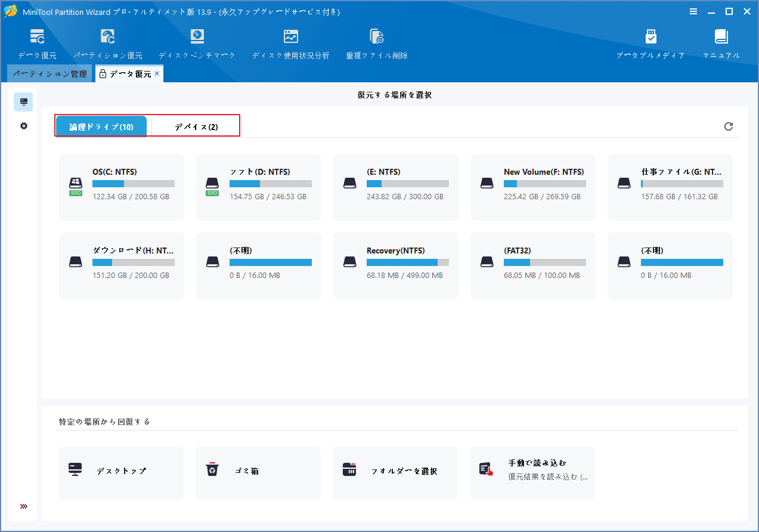The width and height of the screenshot is (759, 532).
Task: Click the 68.05 MB / 100.00 MB text
Action: pos(542,275)
